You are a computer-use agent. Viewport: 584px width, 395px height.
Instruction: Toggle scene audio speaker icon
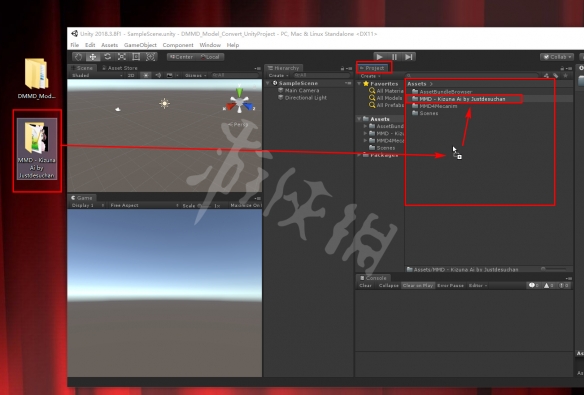158,75
